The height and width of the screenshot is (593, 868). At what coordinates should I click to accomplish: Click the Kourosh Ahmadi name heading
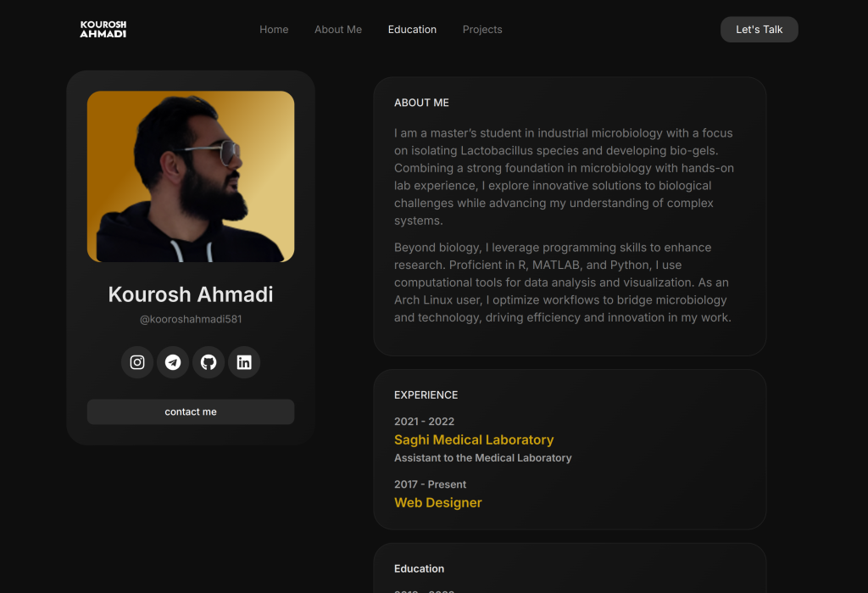(x=191, y=294)
